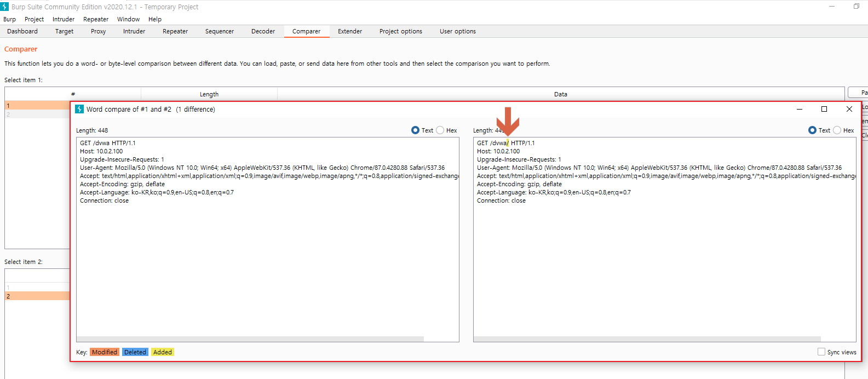Minimize the Word compare dialog

(800, 109)
